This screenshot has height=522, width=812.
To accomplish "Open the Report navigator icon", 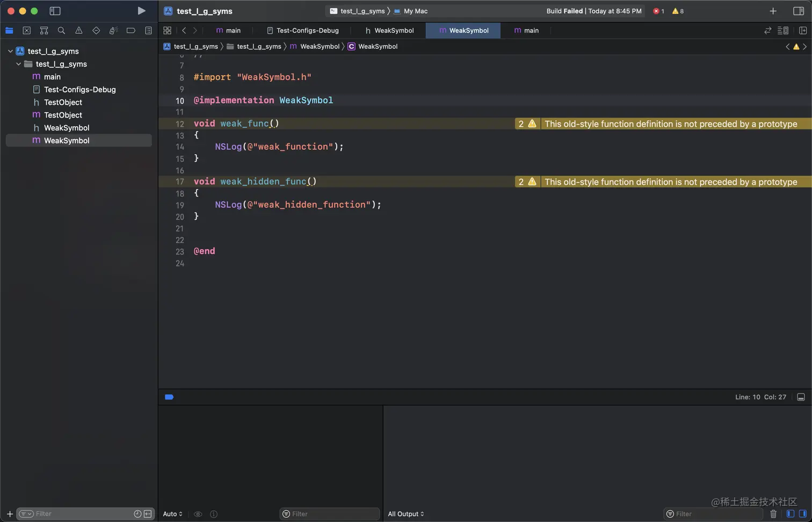I will click(x=148, y=31).
